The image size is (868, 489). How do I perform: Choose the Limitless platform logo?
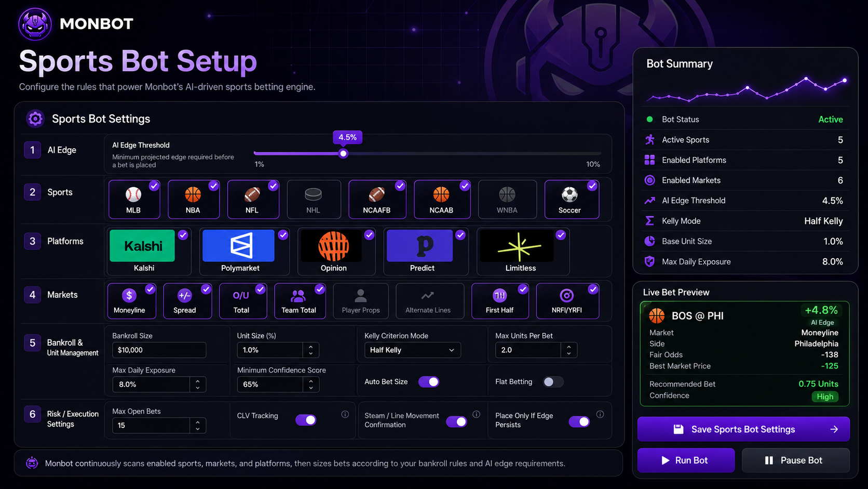(x=518, y=246)
